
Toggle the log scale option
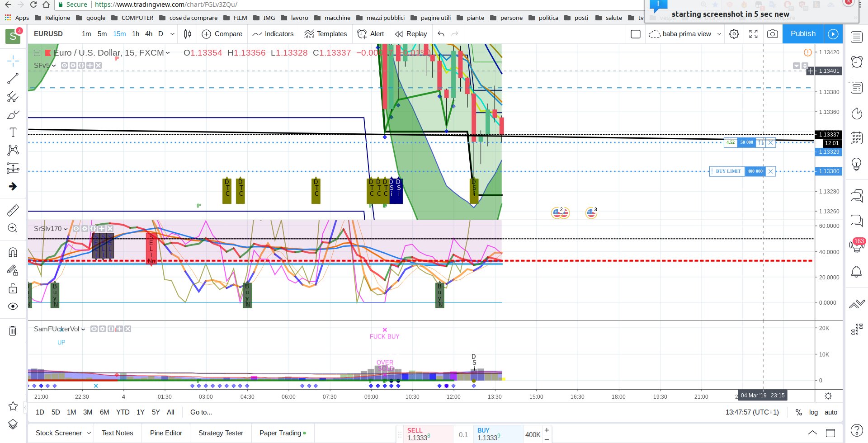[x=813, y=412]
